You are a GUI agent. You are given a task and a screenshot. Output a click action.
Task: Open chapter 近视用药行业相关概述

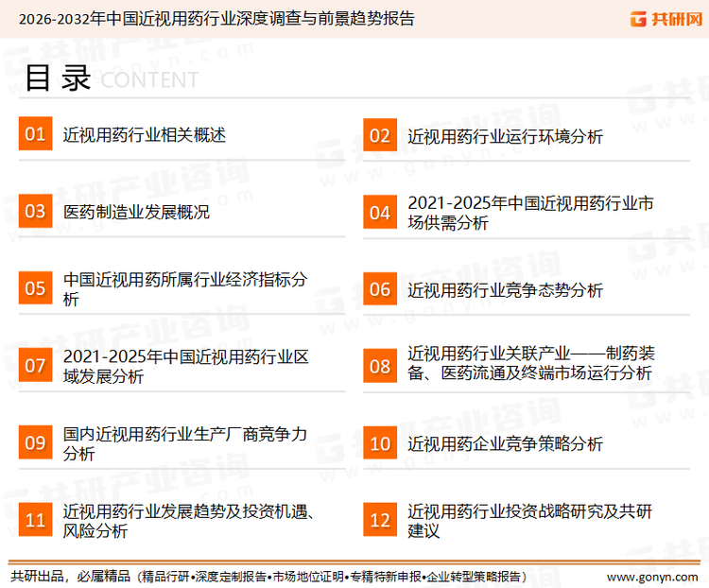tap(145, 135)
